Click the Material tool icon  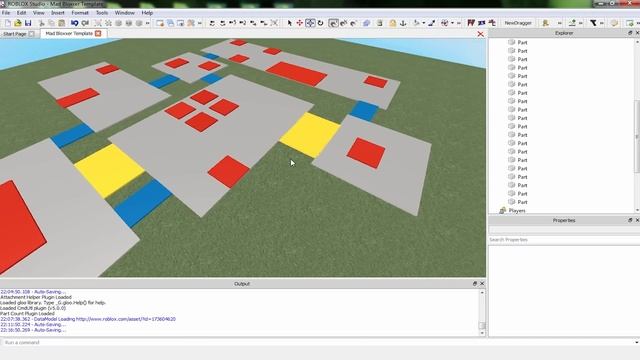point(431,23)
